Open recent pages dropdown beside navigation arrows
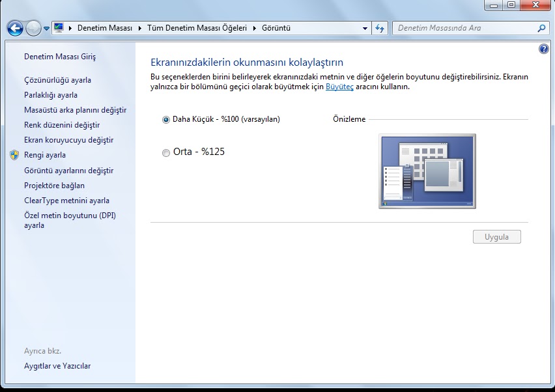555x392 pixels. [x=46, y=29]
